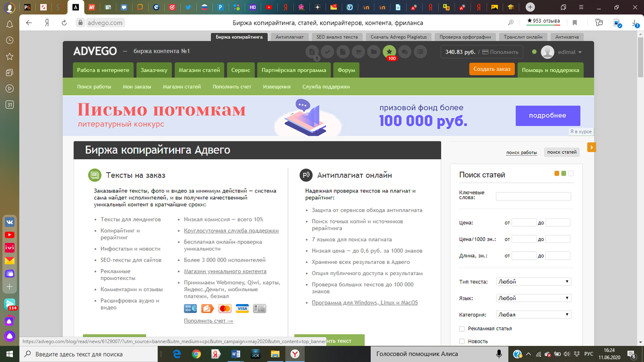The width and height of the screenshot is (644, 362).
Task: Open the shopping cart icon in Advego header
Action: 358,52
